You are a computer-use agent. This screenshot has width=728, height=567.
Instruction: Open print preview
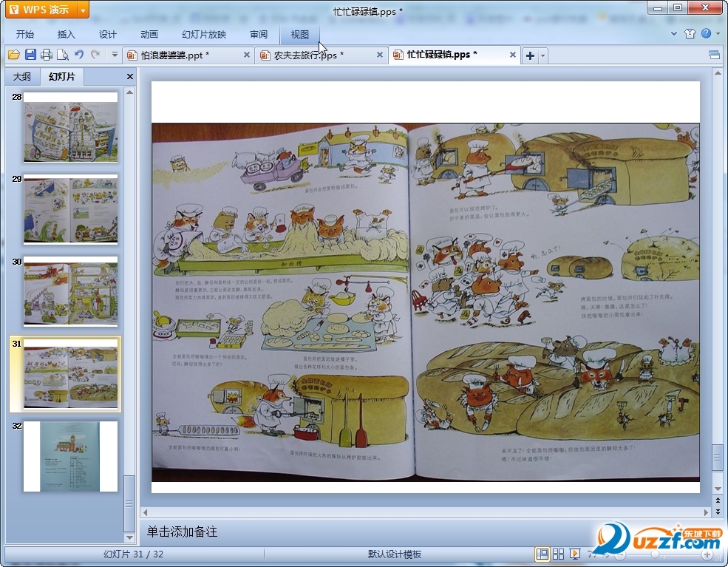63,55
